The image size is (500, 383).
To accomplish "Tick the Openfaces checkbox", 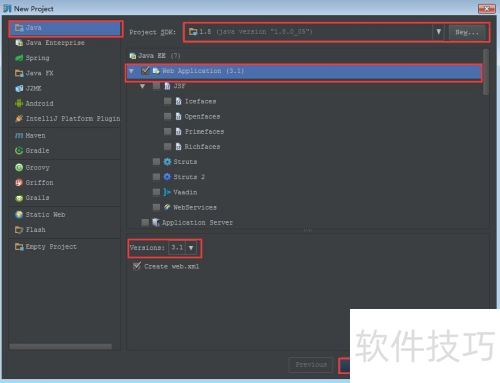I will (168, 116).
